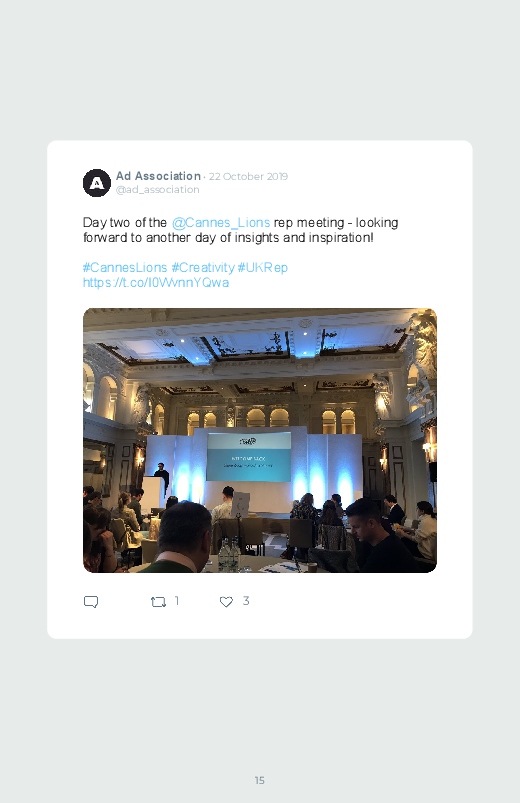Open the Ad Association profile name
The height and width of the screenshot is (803, 520).
click(x=158, y=176)
